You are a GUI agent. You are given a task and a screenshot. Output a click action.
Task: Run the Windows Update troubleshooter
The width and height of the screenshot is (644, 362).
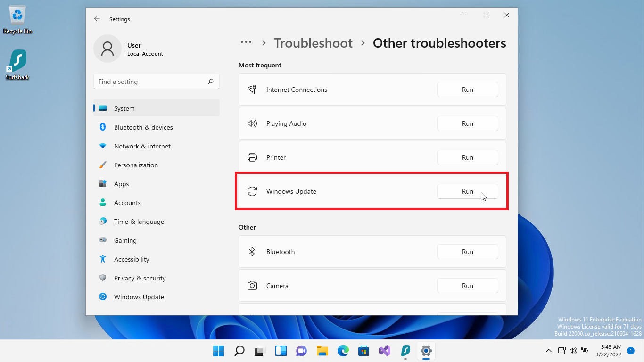click(x=468, y=191)
